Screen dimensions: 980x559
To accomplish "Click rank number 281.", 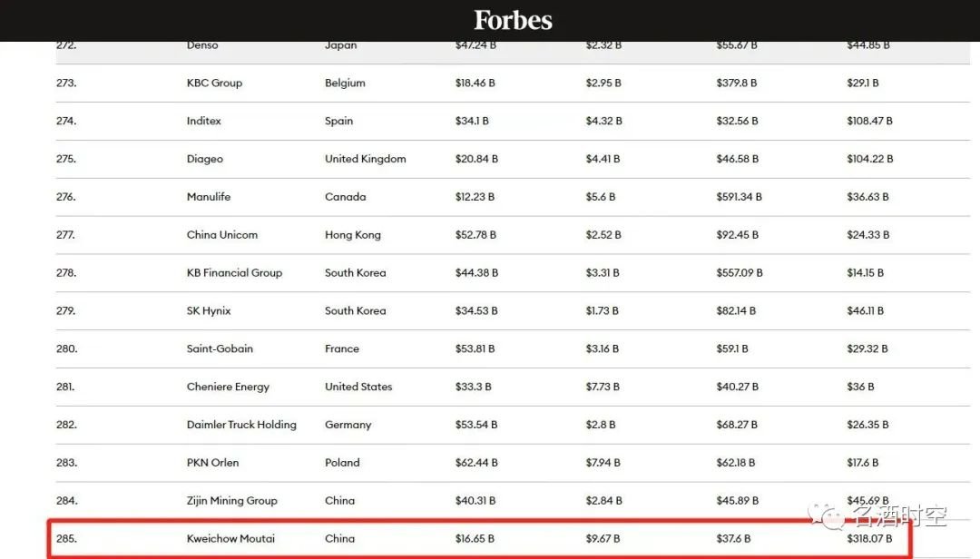I will click(65, 387).
